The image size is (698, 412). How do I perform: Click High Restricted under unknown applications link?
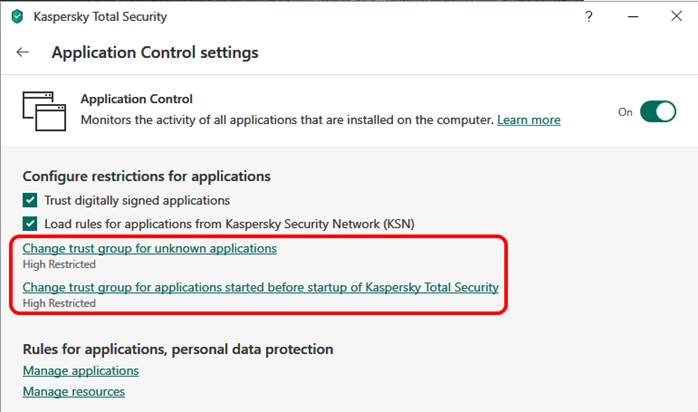click(59, 264)
